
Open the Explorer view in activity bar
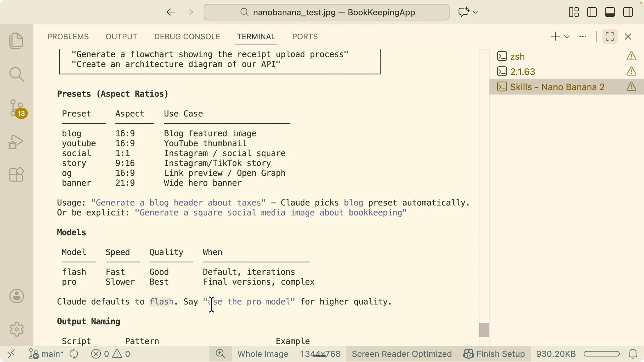pos(16,41)
